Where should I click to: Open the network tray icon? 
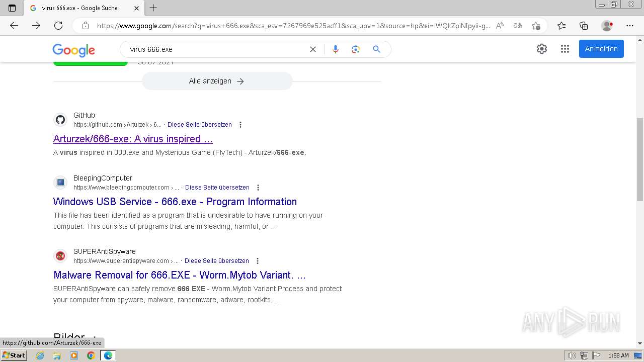pos(584,355)
